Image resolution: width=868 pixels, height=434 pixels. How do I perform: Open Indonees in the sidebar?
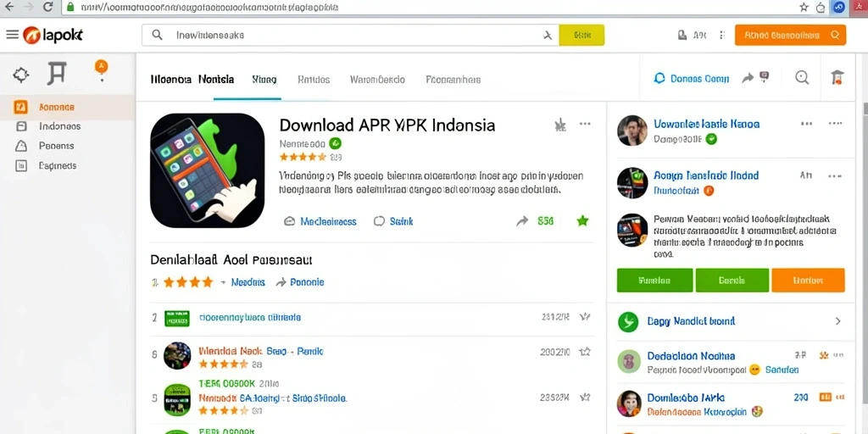tap(59, 126)
